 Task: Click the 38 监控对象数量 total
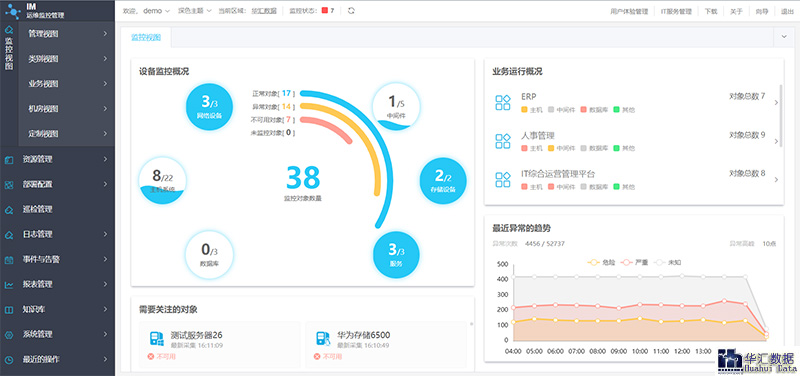point(303,183)
